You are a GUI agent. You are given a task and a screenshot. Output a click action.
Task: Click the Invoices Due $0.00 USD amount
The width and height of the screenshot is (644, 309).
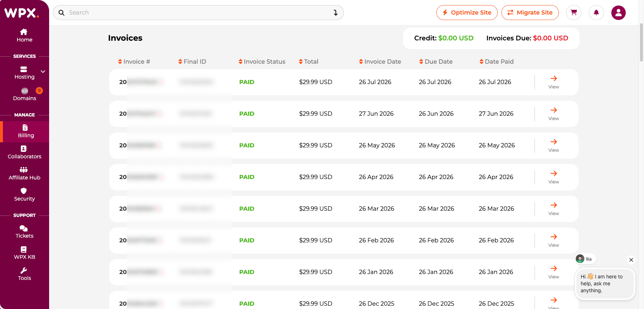[550, 38]
